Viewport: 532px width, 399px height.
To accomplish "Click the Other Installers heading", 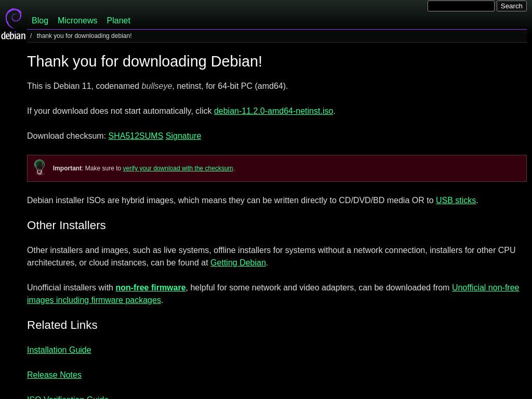I will (66, 225).
